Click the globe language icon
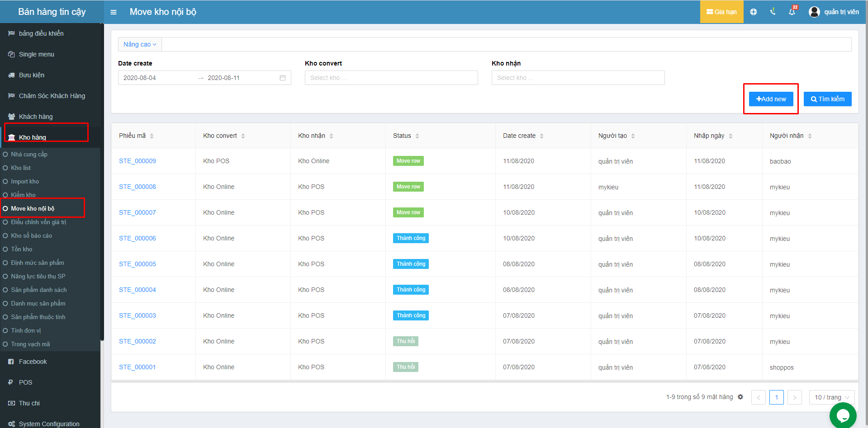This screenshot has width=868, height=428. pyautogui.click(x=753, y=12)
